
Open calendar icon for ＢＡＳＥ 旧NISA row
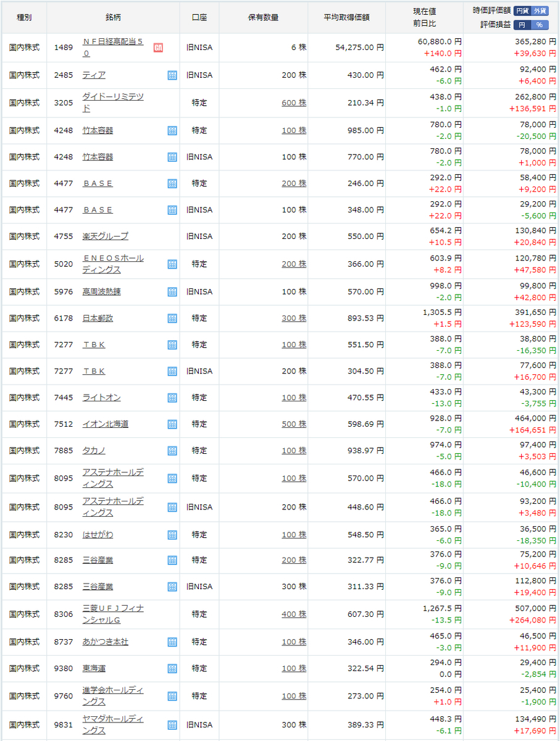(x=172, y=210)
